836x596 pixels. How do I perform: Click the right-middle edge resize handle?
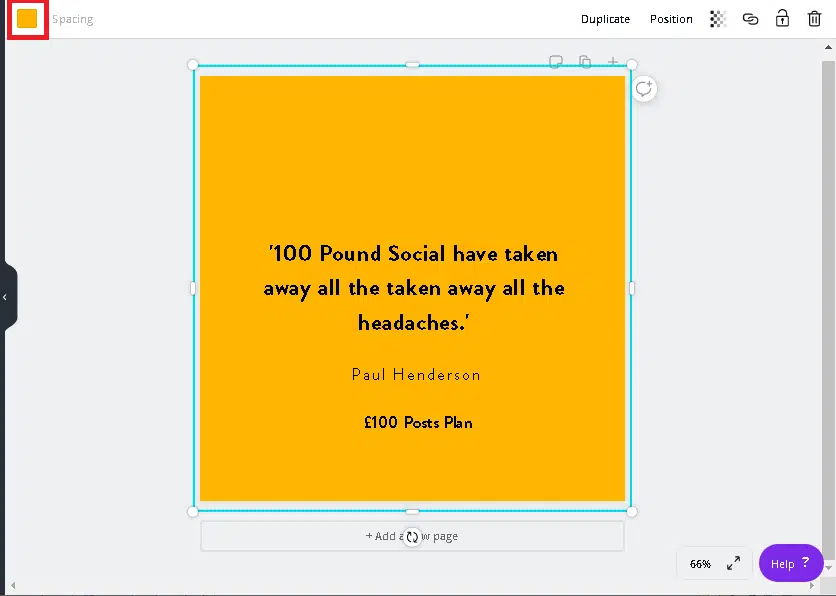tap(632, 288)
